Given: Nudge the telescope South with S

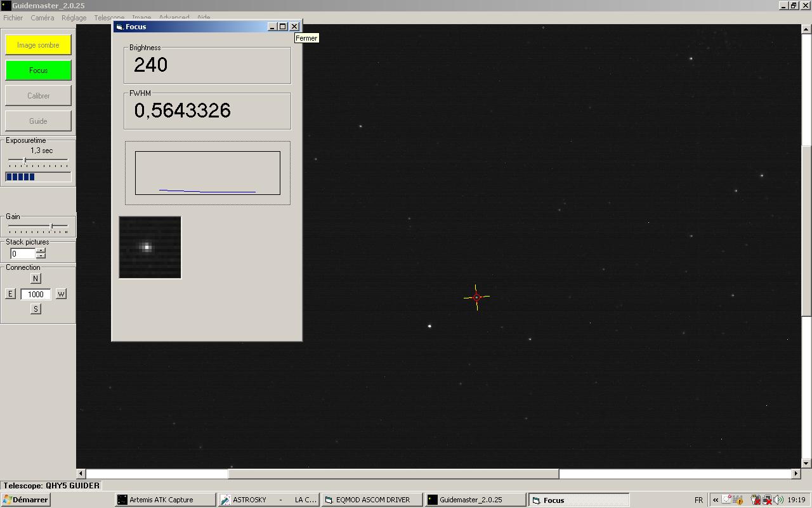Looking at the screenshot, I should point(36,309).
